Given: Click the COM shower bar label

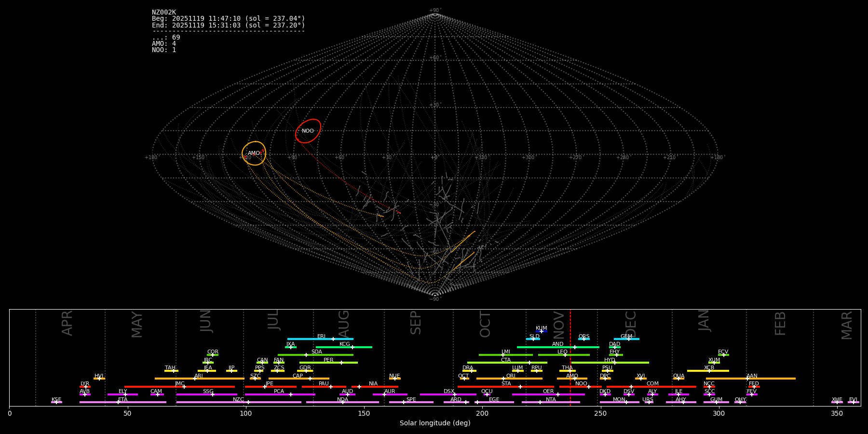Looking at the screenshot, I should [653, 384].
